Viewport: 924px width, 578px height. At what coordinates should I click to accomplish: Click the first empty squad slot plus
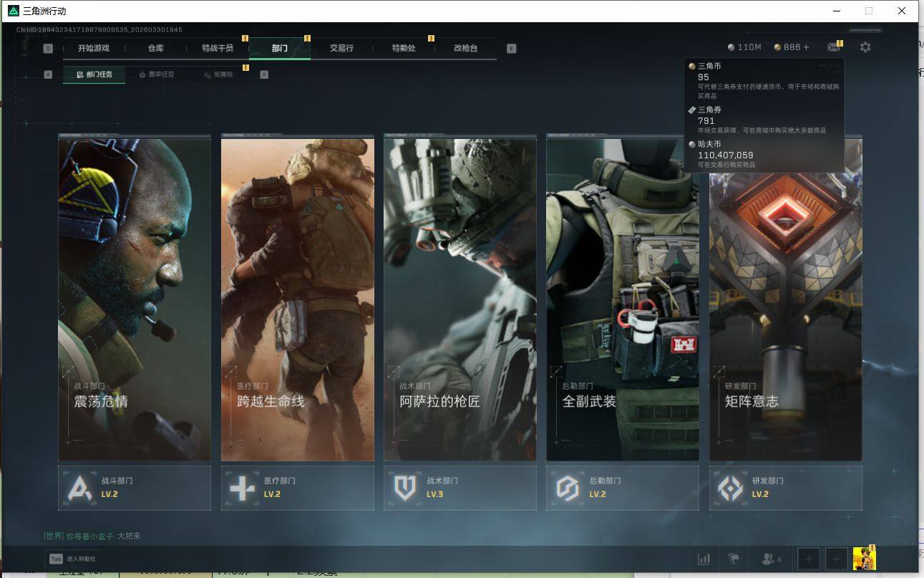coord(809,559)
